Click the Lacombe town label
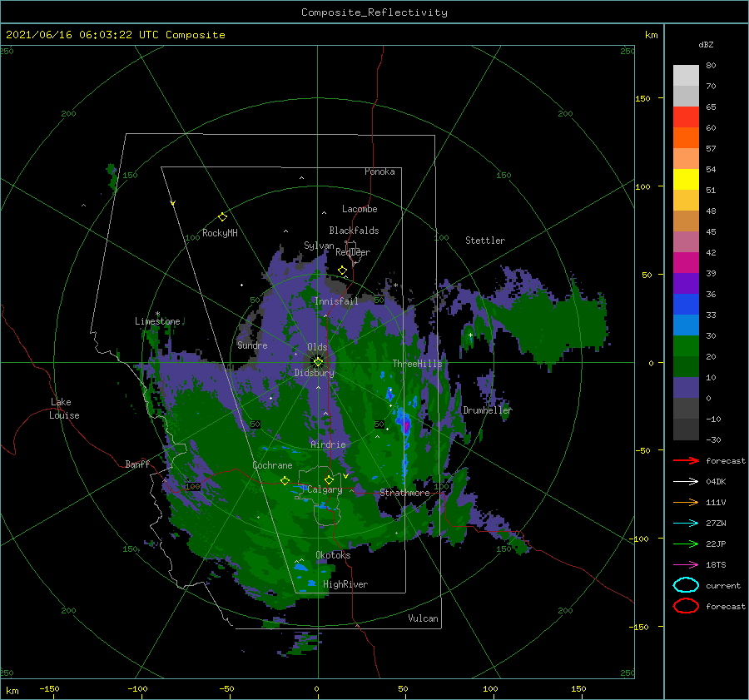The image size is (749, 700). pos(360,209)
